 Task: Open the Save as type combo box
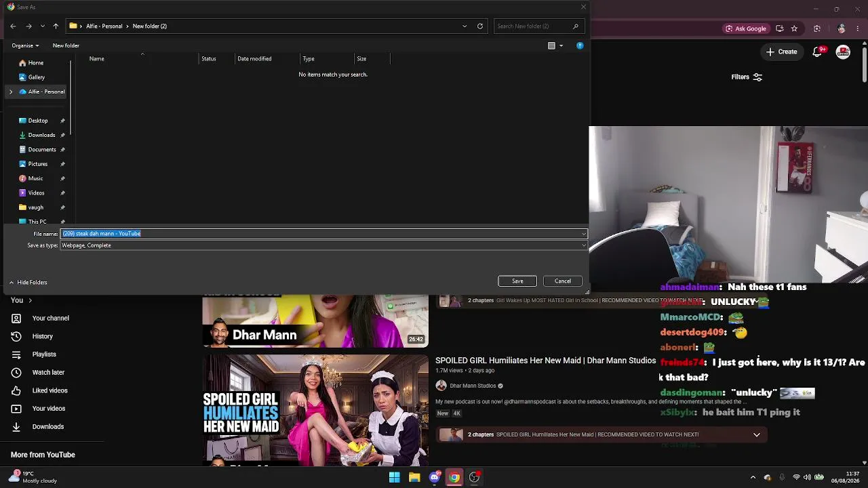tap(323, 245)
